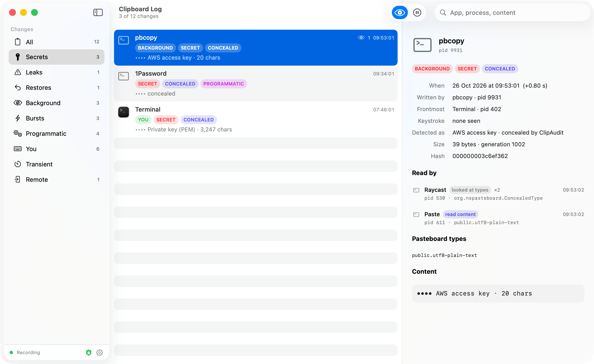Select the Raycast reader row

click(x=498, y=194)
